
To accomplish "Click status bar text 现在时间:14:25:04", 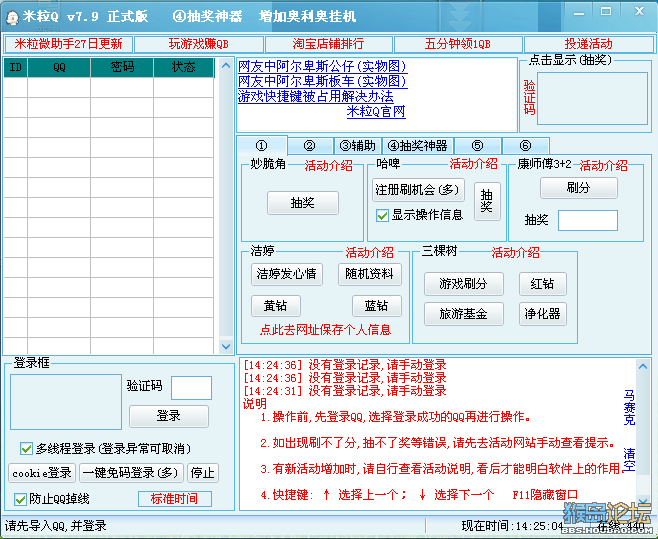I will coord(512,526).
